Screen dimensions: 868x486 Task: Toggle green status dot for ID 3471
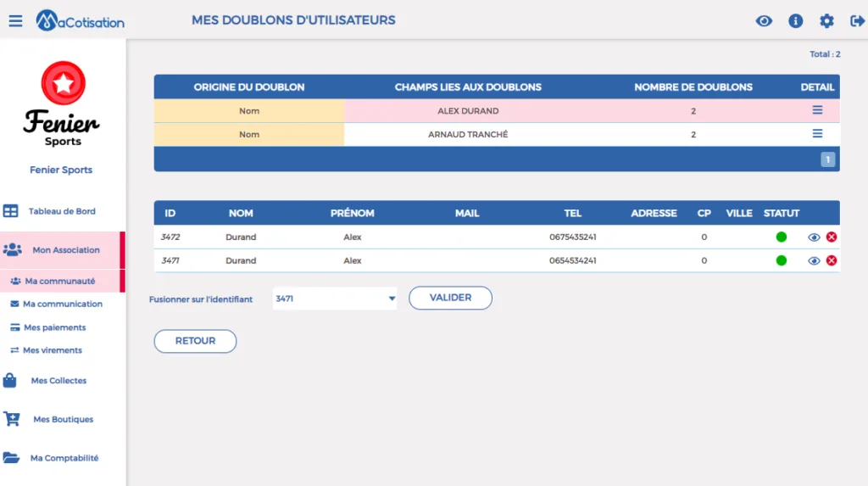pos(781,260)
